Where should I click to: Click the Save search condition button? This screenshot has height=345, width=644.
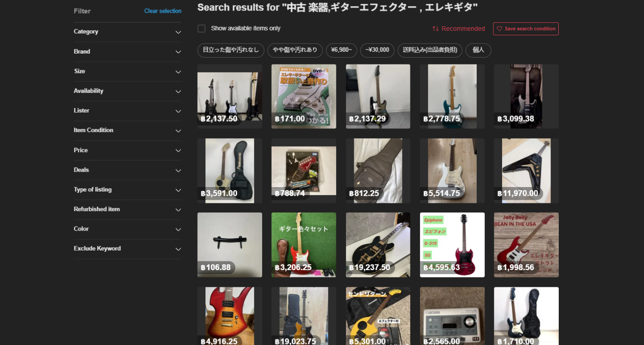click(526, 29)
